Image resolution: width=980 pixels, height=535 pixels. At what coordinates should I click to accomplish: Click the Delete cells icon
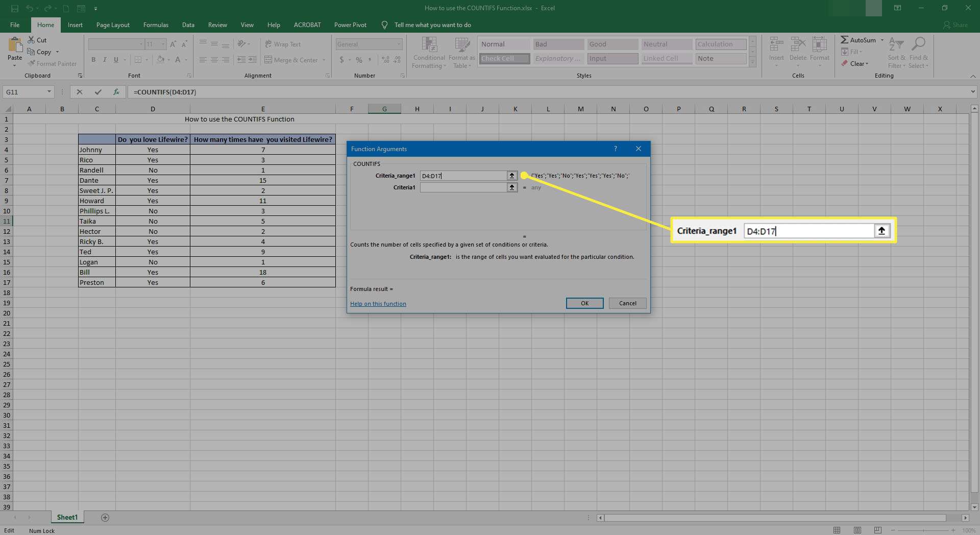pos(798,45)
